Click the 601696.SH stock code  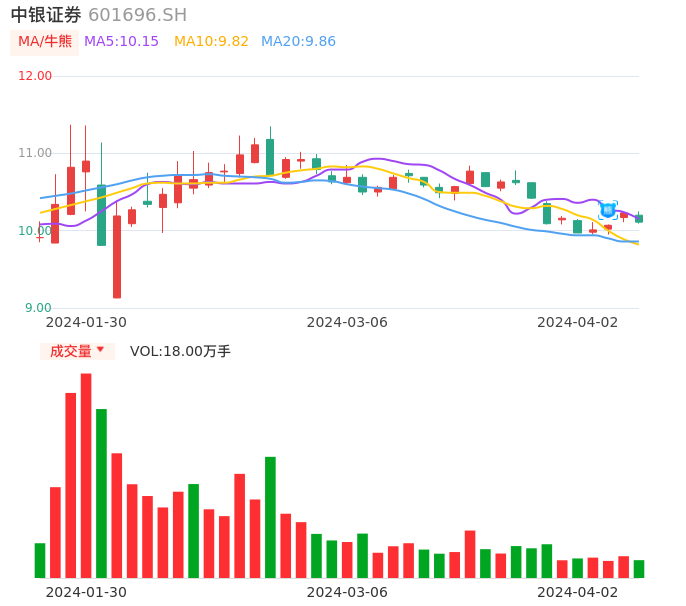click(138, 15)
